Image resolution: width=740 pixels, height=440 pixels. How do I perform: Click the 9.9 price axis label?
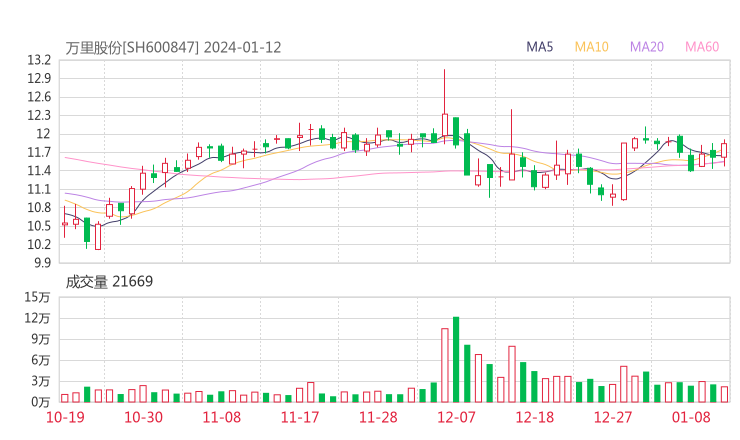42,263
